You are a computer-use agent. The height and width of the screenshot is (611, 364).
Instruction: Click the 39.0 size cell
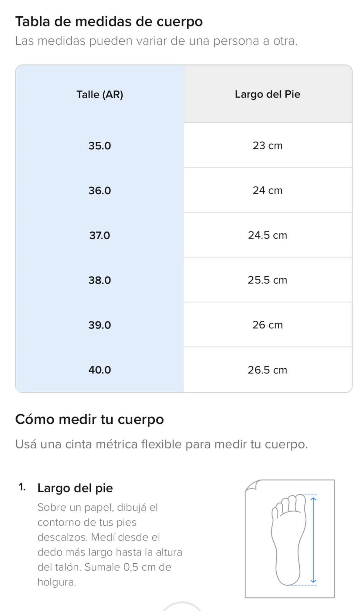coord(100,325)
